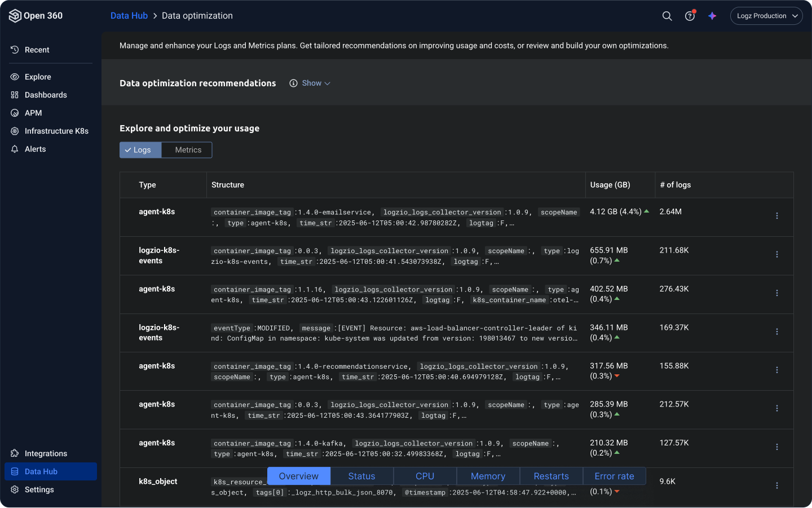Open the search magnifier icon in header
The width and height of the screenshot is (812, 508).
pos(667,16)
